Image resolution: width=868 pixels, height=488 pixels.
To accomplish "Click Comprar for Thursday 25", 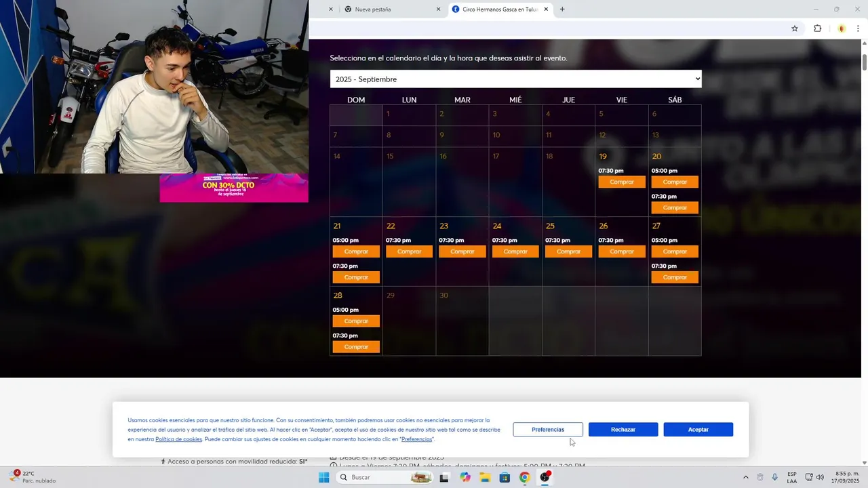I will (568, 251).
